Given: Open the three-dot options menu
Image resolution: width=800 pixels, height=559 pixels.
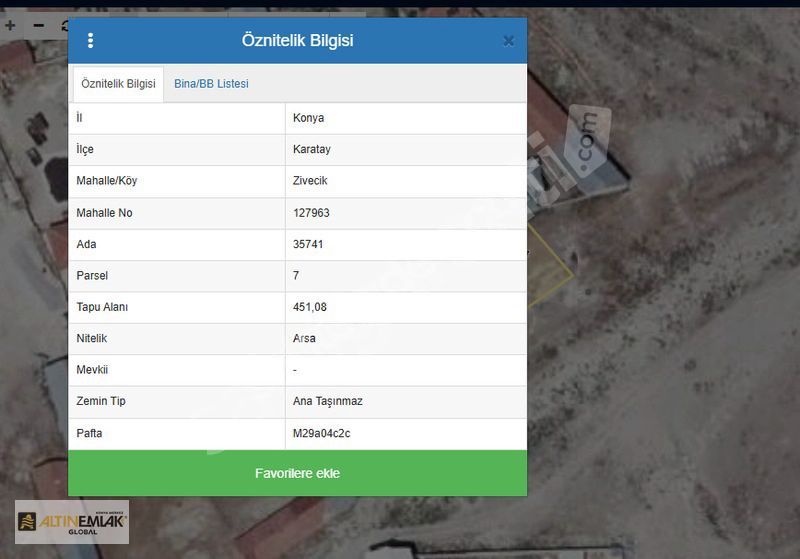Looking at the screenshot, I should pyautogui.click(x=91, y=41).
